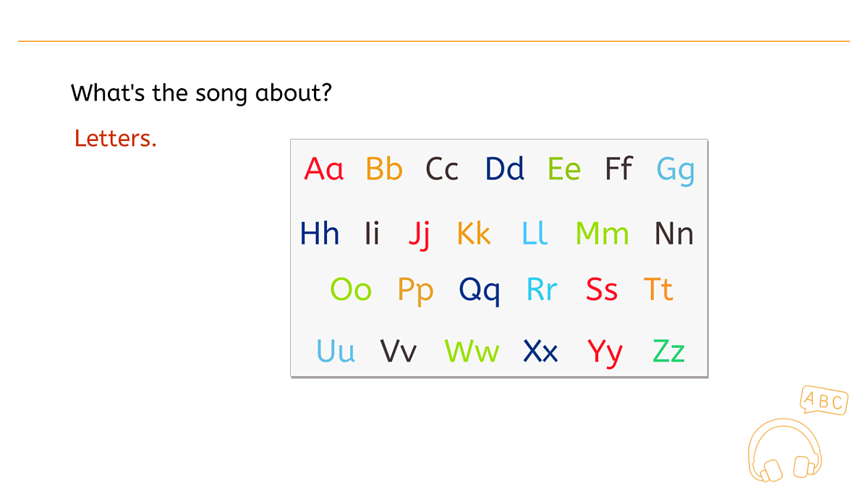Select the dark blue 'Qq' letters
The height and width of the screenshot is (488, 868).
(x=480, y=291)
